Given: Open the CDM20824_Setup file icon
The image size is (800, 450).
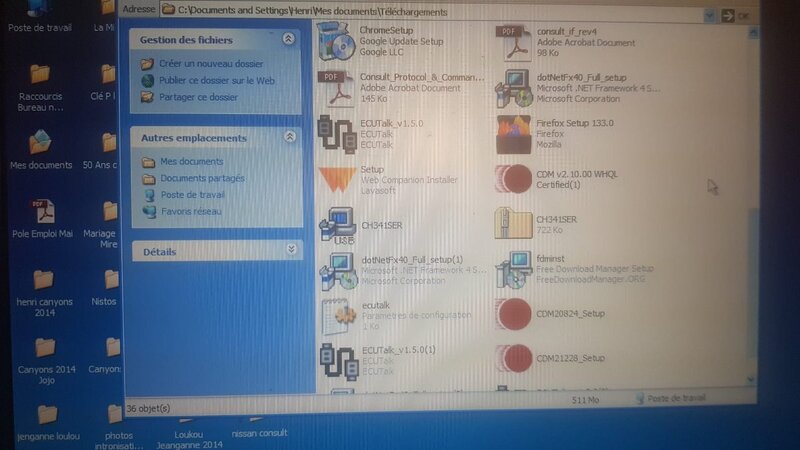Looking at the screenshot, I should [515, 315].
